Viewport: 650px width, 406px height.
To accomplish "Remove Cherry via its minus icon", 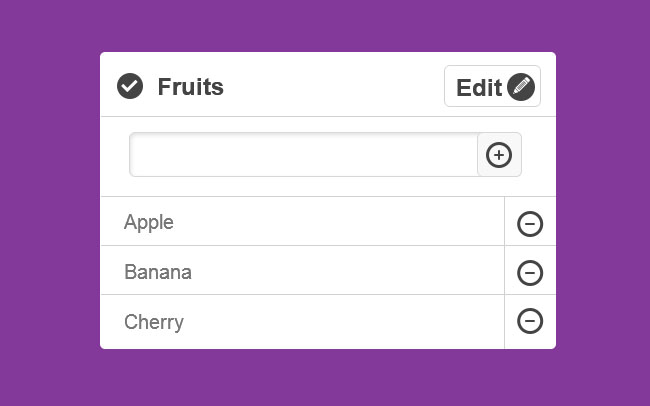I will (530, 321).
